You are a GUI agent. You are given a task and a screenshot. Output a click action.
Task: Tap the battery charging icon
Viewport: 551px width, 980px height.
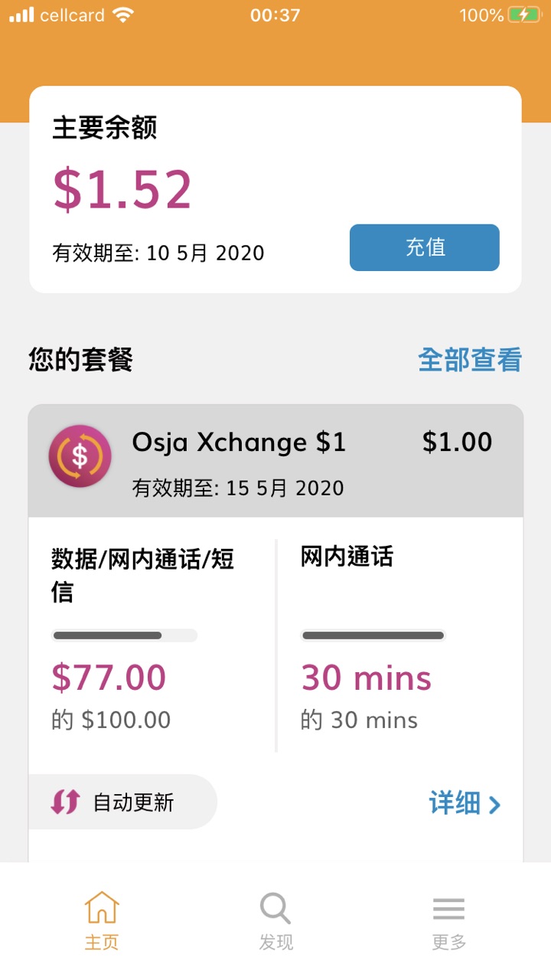pyautogui.click(x=524, y=15)
